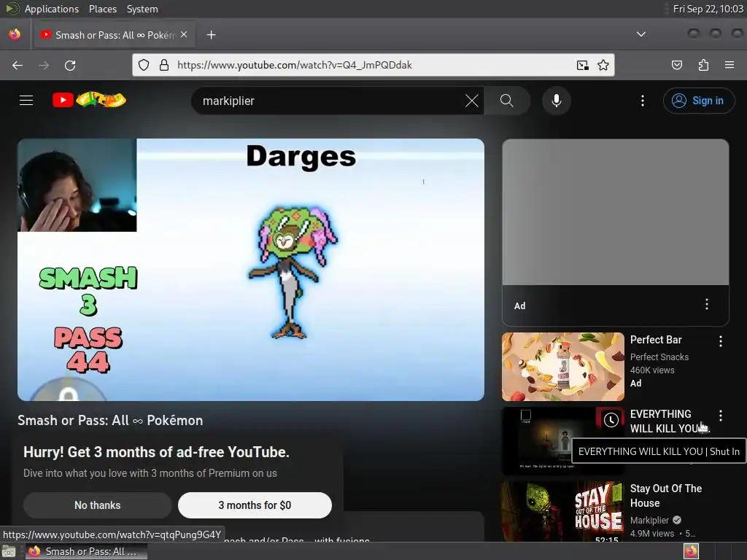Open EVERYTHING WILL KILL YOU thumbnail

[562, 441]
